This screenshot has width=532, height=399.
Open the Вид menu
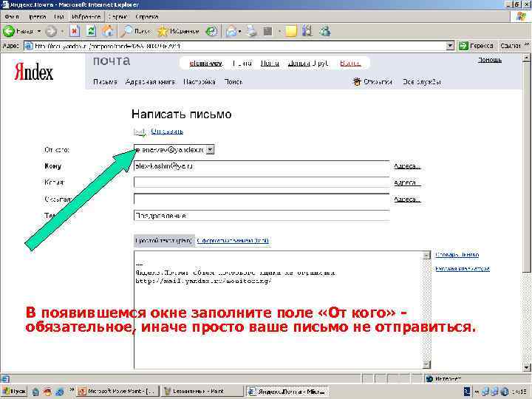58,16
